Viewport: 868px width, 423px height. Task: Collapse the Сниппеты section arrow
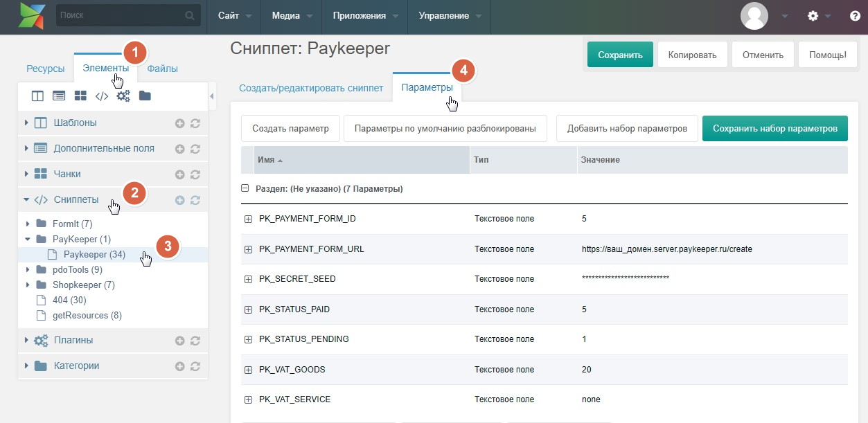[26, 199]
